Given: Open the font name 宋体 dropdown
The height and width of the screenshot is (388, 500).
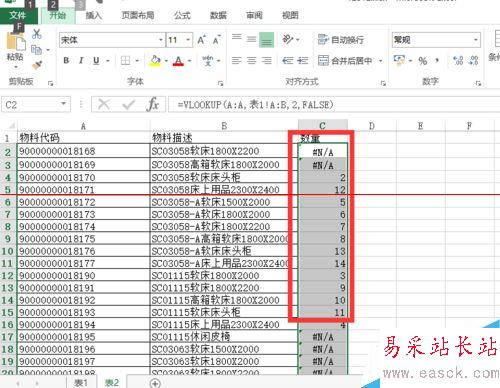Looking at the screenshot, I should coord(161,40).
